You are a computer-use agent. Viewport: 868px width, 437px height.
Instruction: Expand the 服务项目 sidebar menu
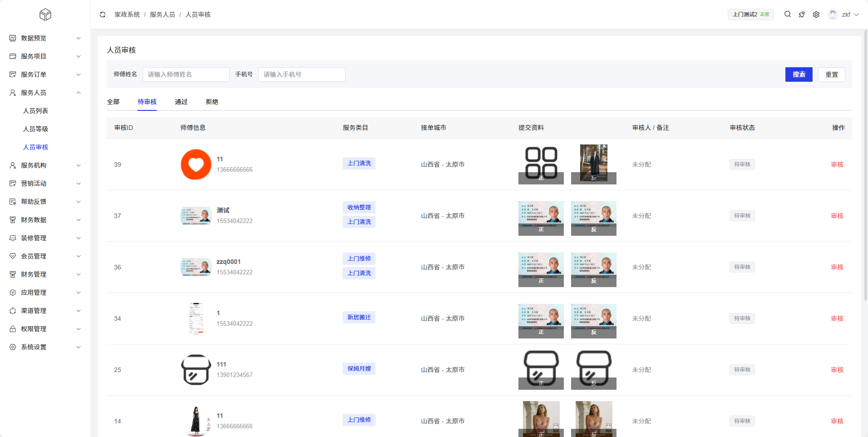[45, 56]
